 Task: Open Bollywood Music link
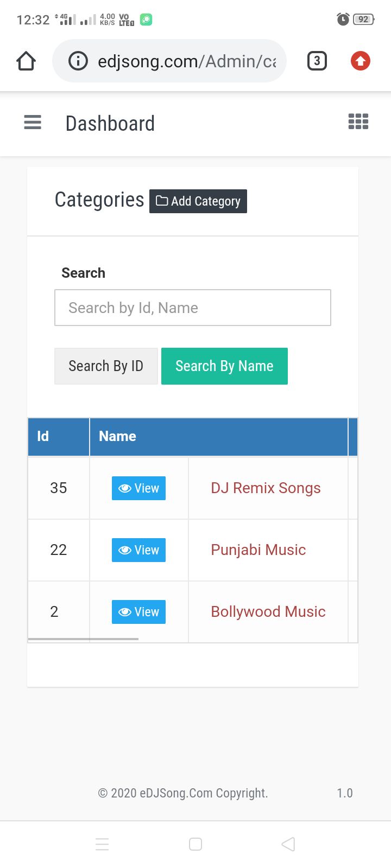point(268,612)
